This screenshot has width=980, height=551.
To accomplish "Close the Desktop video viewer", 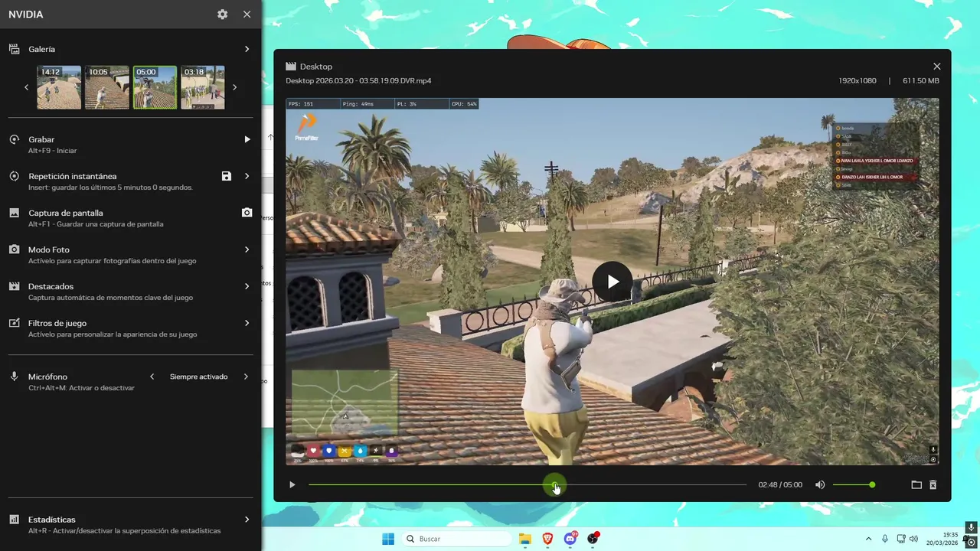I will [x=936, y=67].
